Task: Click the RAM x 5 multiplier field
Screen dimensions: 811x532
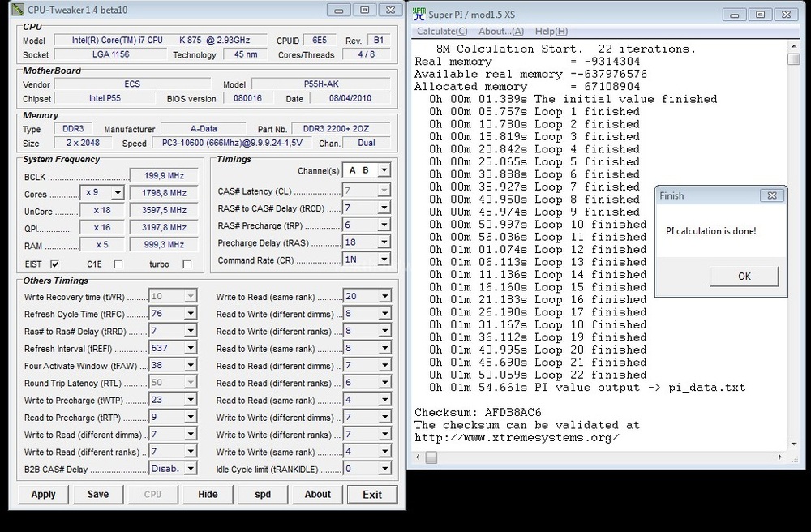Action: click(102, 245)
